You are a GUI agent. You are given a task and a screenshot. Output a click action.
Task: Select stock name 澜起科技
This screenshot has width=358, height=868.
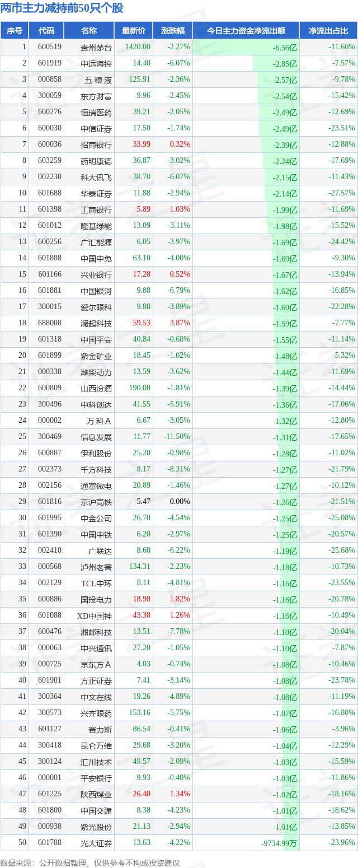[96, 323]
